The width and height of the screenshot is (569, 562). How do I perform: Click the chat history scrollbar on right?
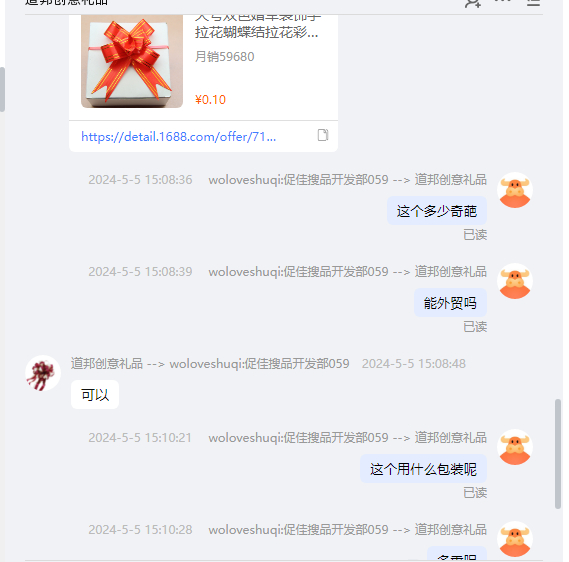coord(558,454)
